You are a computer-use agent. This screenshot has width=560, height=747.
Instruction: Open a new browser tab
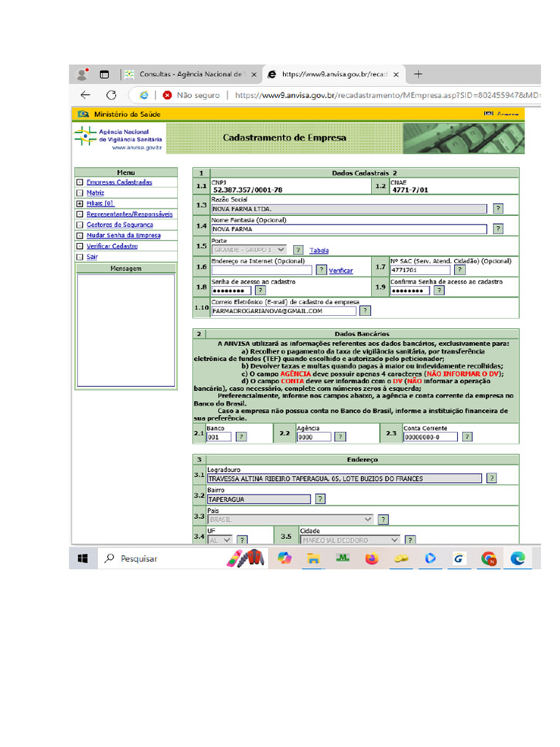[418, 74]
